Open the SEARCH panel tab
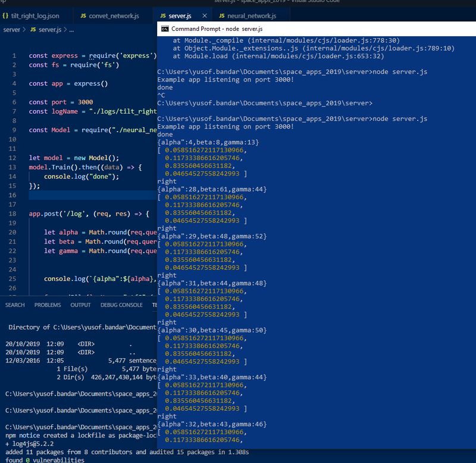Viewport: 476px width, 463px height. 15,305
